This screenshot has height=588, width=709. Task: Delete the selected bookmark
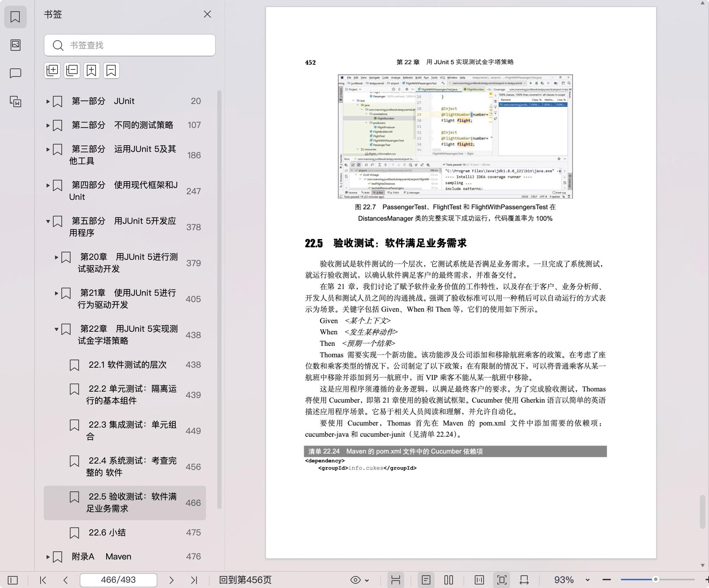[x=111, y=71]
